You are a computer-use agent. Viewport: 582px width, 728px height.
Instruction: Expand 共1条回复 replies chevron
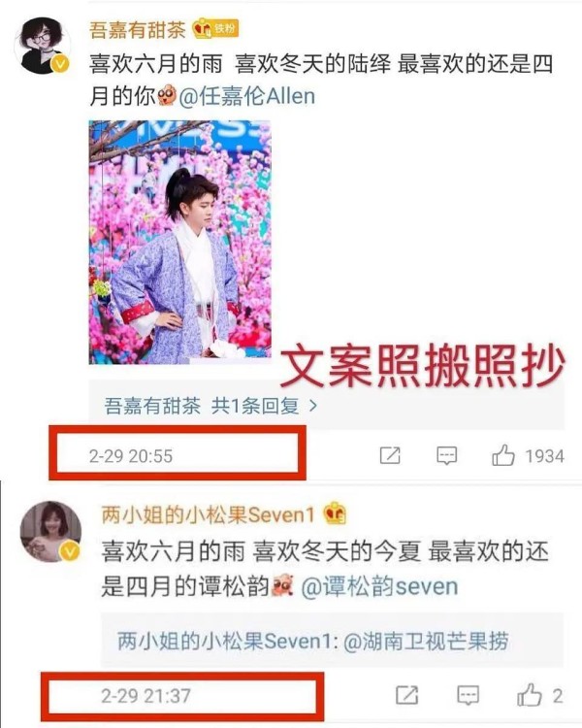(313, 406)
